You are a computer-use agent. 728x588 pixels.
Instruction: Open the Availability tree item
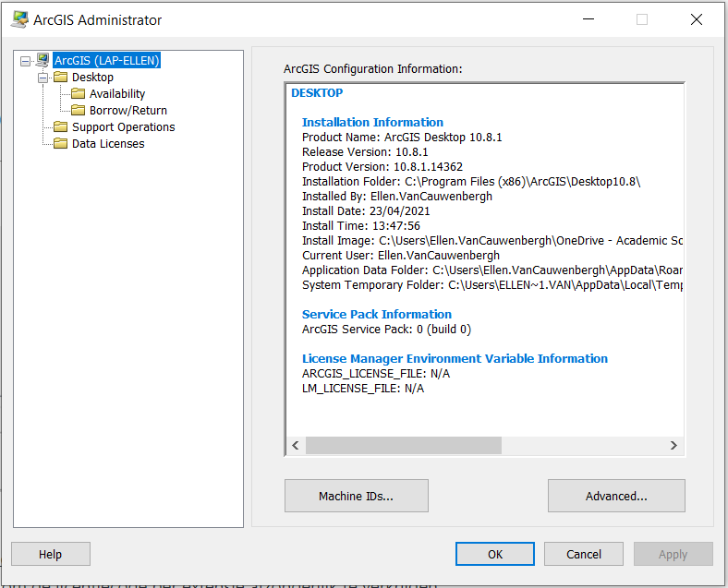click(117, 93)
